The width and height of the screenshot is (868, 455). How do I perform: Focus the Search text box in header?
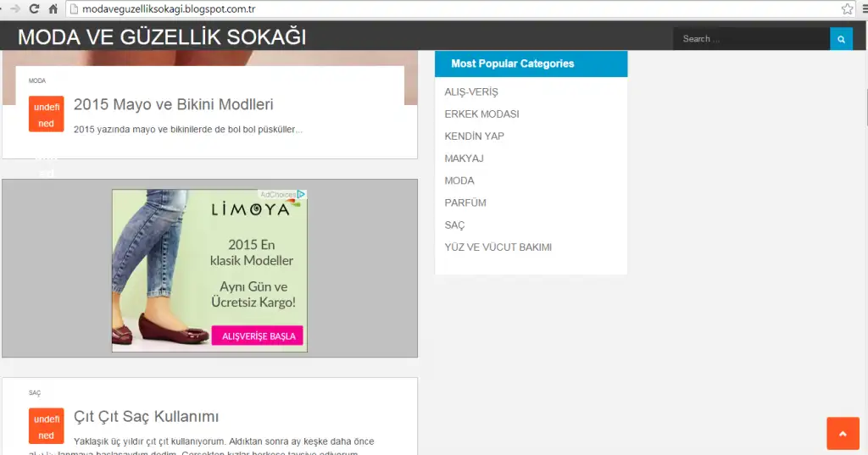tap(751, 39)
